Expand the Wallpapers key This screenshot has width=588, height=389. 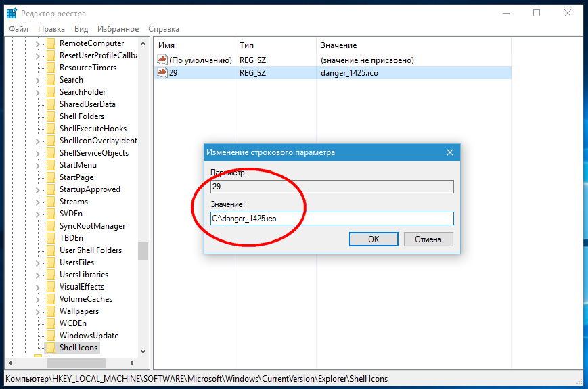37,312
